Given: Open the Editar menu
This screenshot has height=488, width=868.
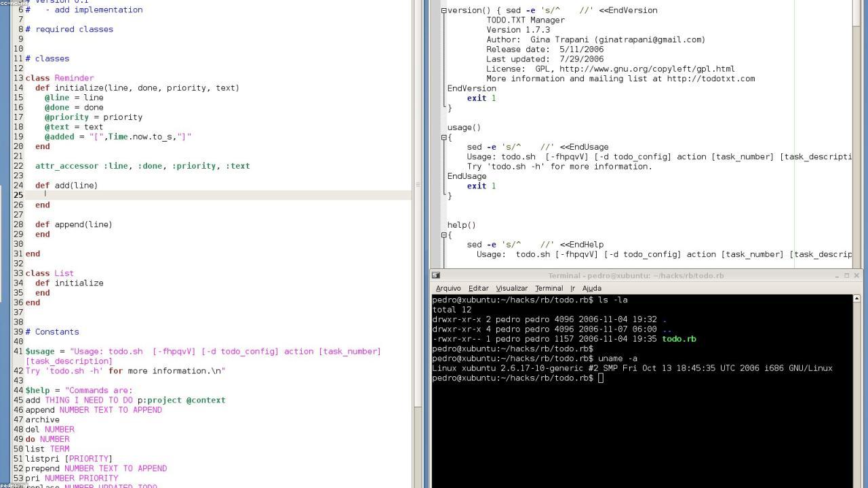Looking at the screenshot, I should click(x=478, y=289).
